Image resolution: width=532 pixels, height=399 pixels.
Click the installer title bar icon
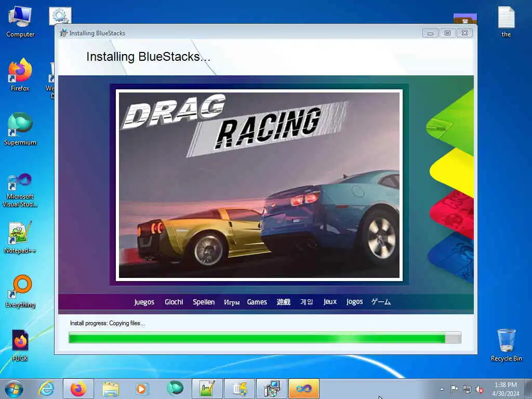point(63,33)
